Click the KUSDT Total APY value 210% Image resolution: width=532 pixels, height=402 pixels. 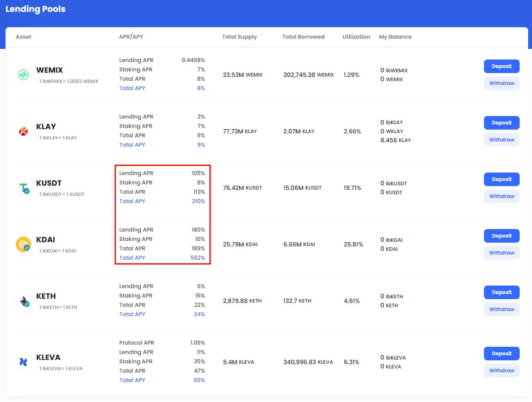click(x=199, y=201)
